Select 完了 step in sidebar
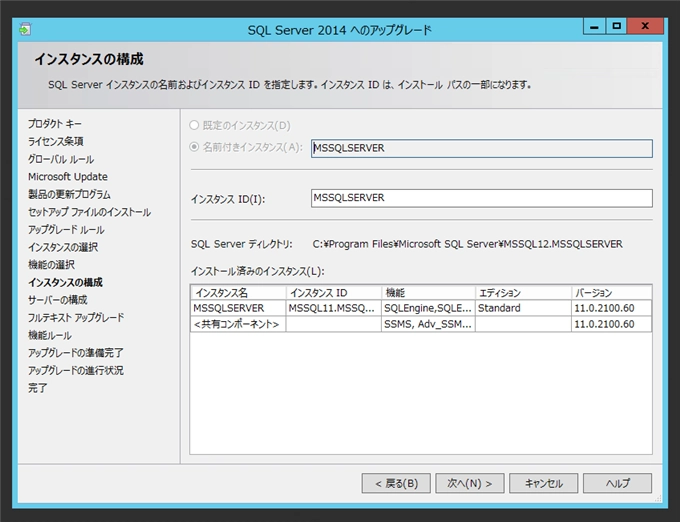 (x=38, y=388)
